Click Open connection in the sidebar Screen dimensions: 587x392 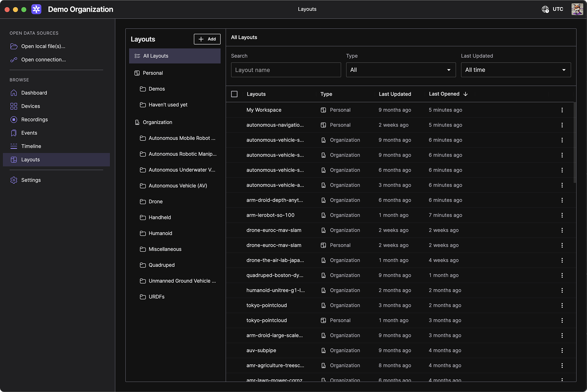(x=43, y=60)
